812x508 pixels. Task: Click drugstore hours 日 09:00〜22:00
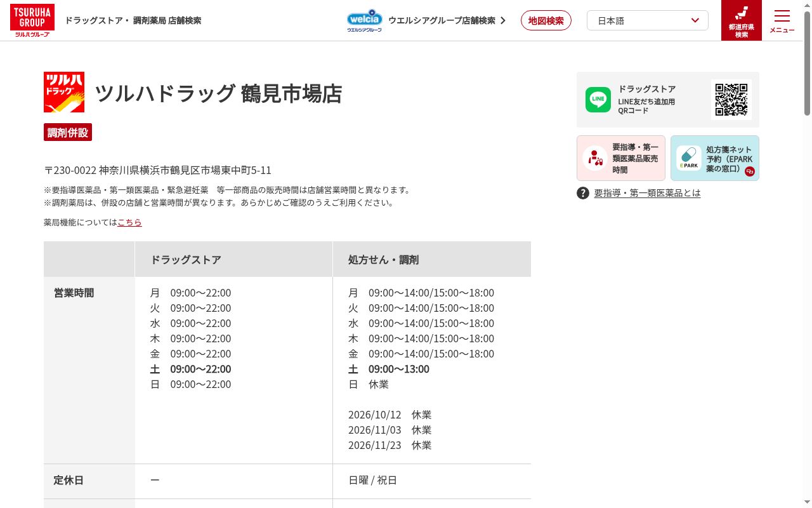coord(191,384)
